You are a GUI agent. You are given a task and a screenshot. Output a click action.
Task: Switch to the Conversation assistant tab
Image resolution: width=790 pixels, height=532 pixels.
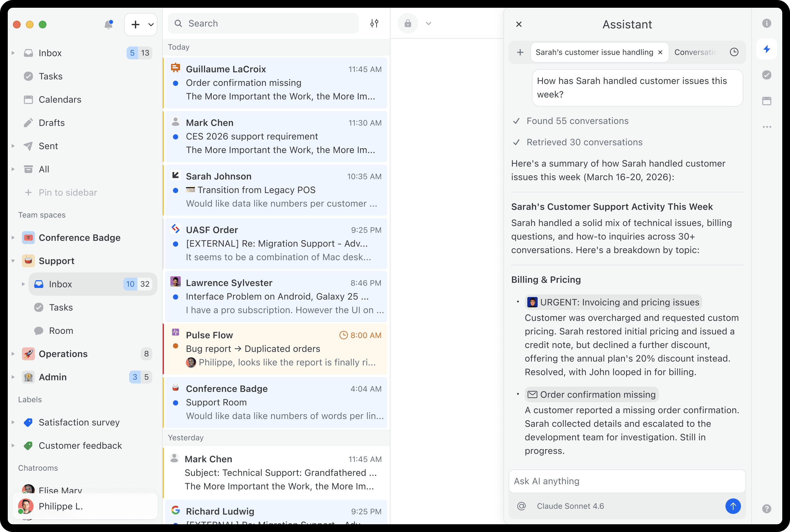point(695,52)
